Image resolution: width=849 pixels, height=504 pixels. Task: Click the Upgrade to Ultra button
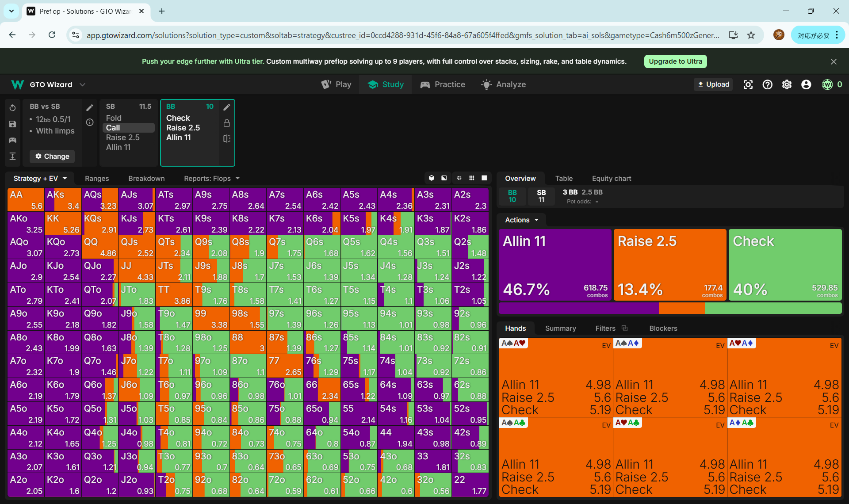675,61
